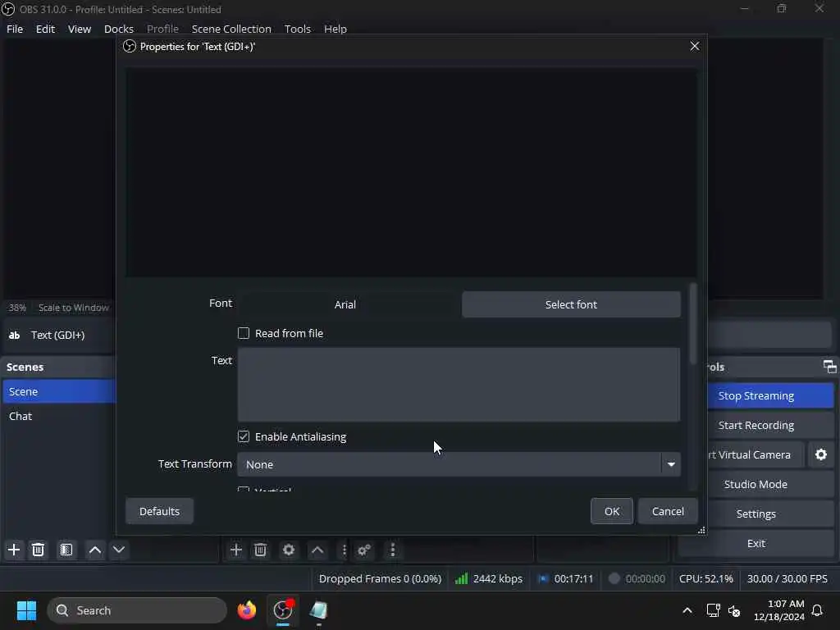Move scene up with arrow icon
Image resolution: width=840 pixels, height=630 pixels.
95,550
